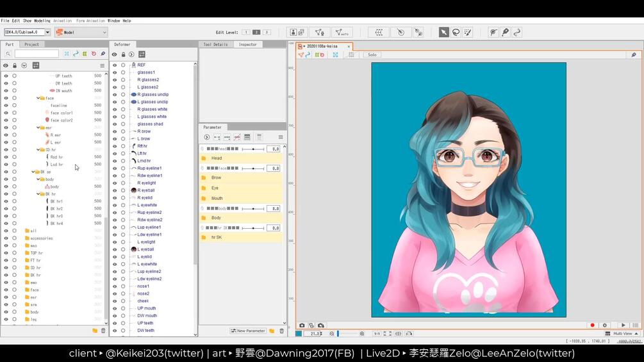
Task: Click the grid display icon in canvas toolbar
Action: [351, 54]
